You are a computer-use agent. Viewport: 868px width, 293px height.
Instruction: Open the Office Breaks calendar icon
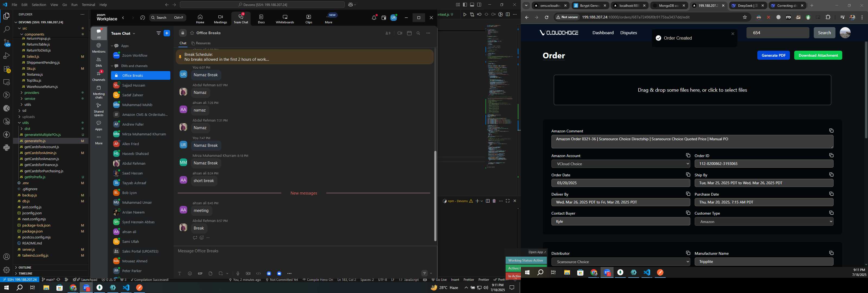point(409,33)
